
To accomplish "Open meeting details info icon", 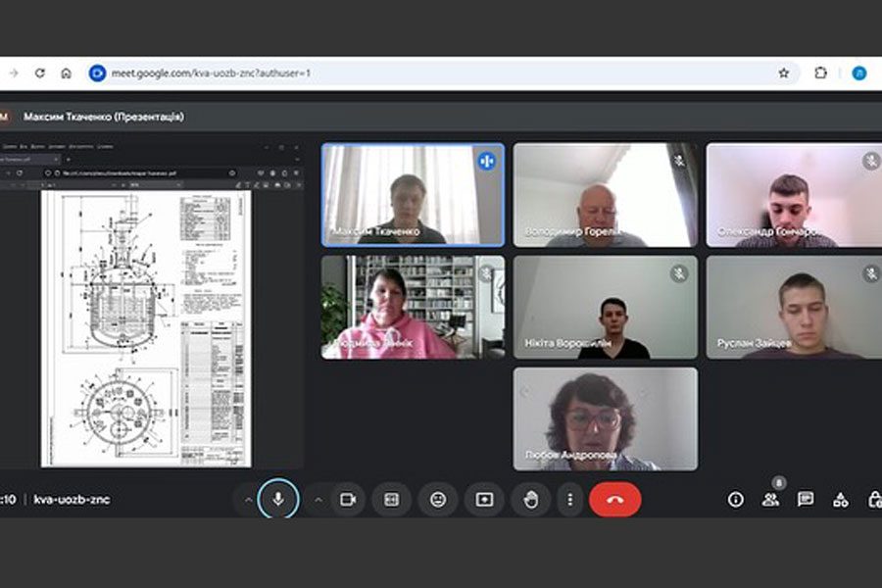I will pyautogui.click(x=735, y=499).
